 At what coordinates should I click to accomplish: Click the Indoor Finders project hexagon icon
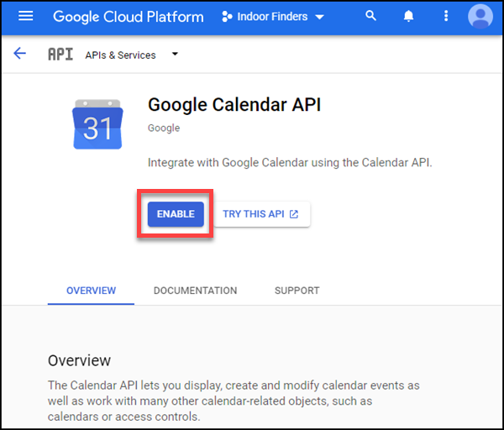coord(227,17)
